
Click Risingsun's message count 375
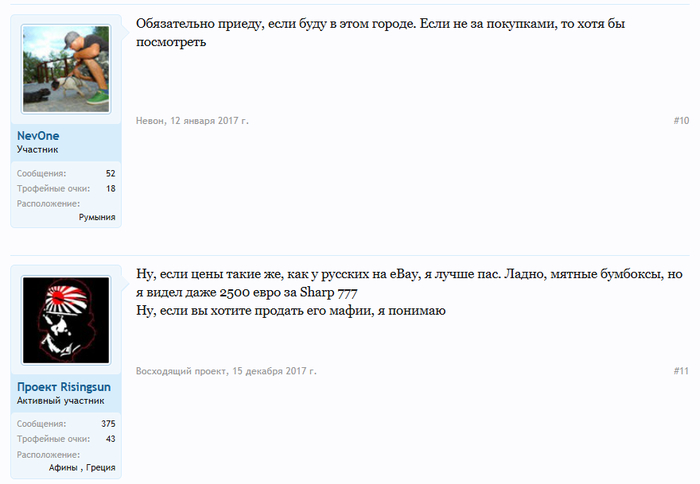[108, 424]
